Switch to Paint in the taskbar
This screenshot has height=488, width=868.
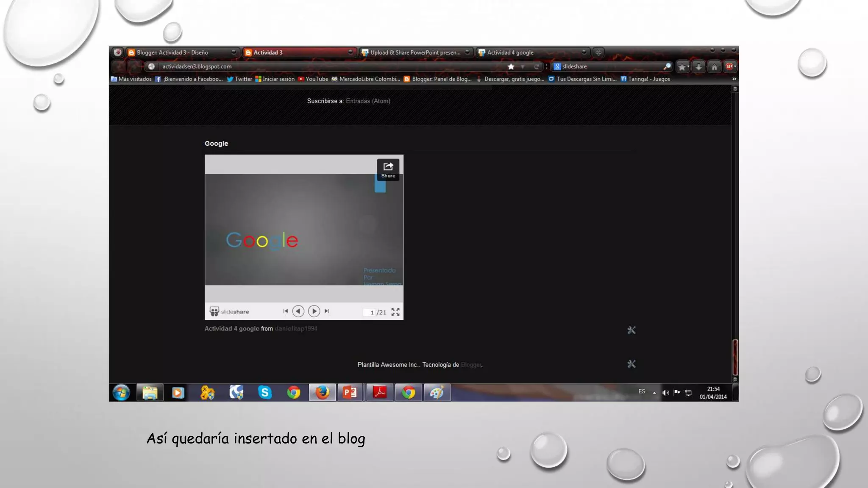click(x=437, y=393)
